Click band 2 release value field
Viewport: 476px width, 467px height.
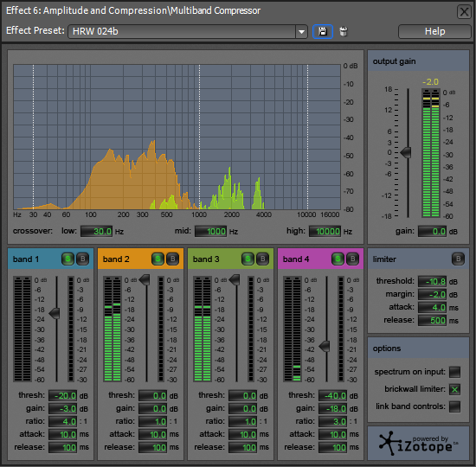click(x=152, y=447)
